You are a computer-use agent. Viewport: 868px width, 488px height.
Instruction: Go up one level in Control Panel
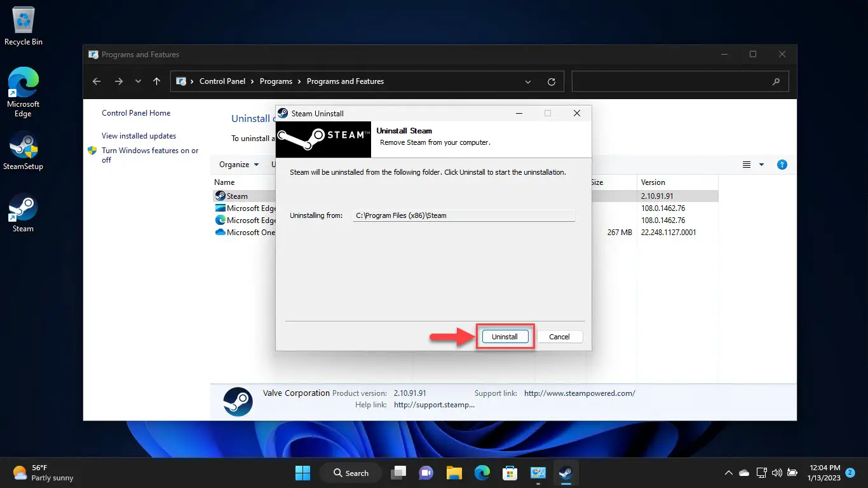click(157, 81)
